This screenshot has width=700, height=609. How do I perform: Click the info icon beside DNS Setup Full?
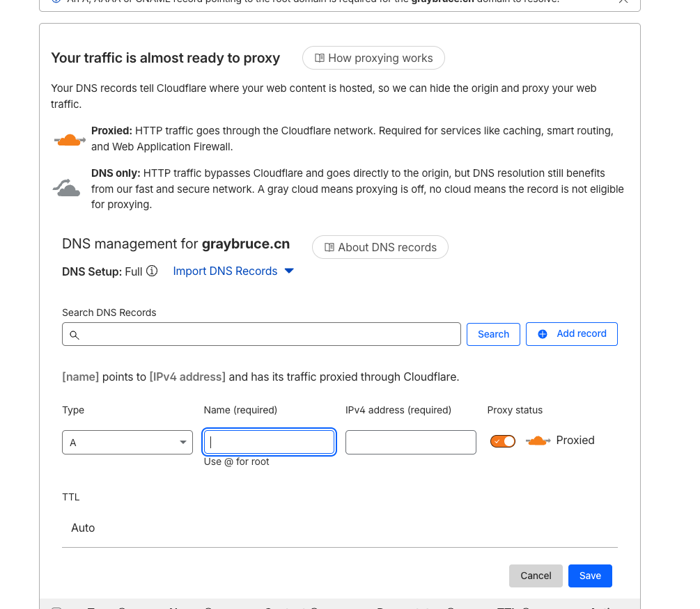(x=152, y=271)
